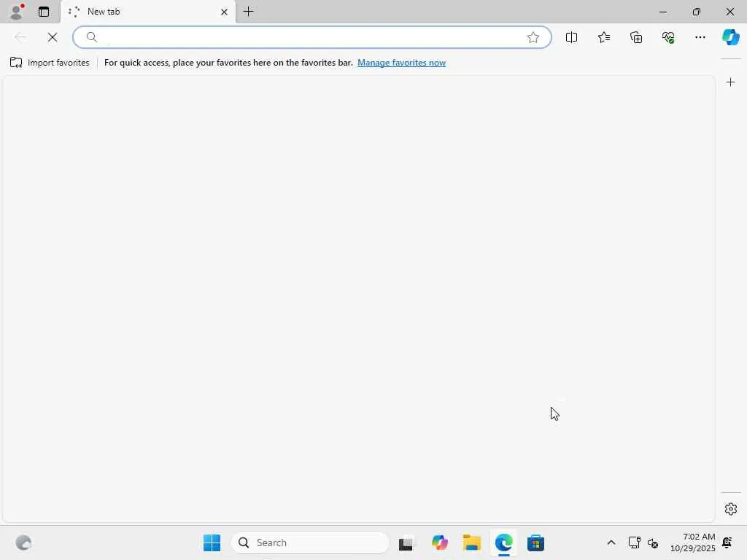Viewport: 747px width, 560px height.
Task: Open the muted volume tray icon
Action: click(653, 542)
